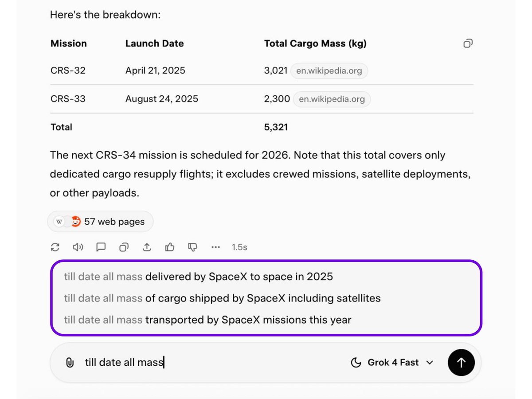Open more options with the three dots
The height and width of the screenshot is (399, 532).
pyautogui.click(x=215, y=247)
